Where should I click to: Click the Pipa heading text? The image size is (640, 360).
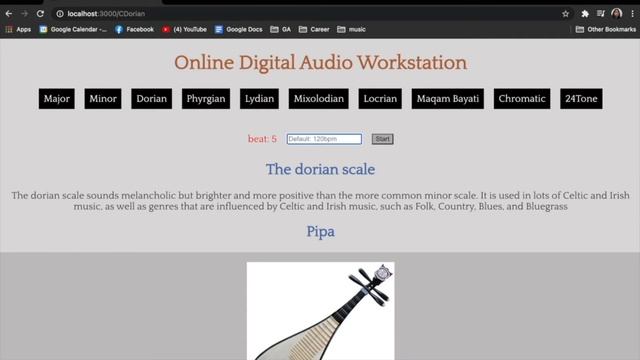click(320, 231)
